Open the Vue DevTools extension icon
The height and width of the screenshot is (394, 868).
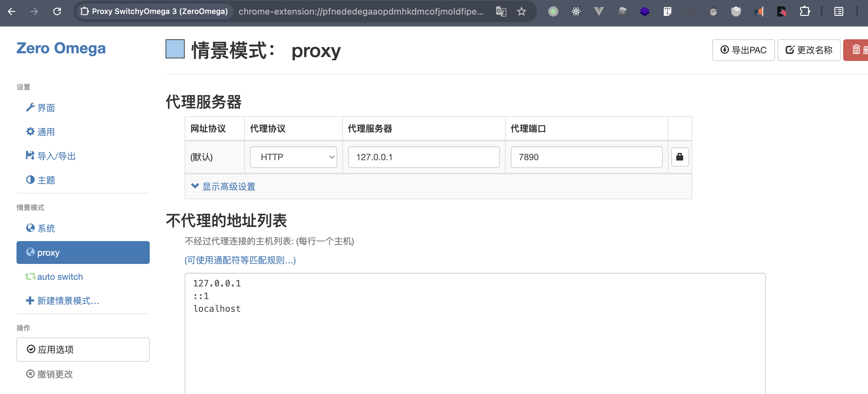coord(599,11)
